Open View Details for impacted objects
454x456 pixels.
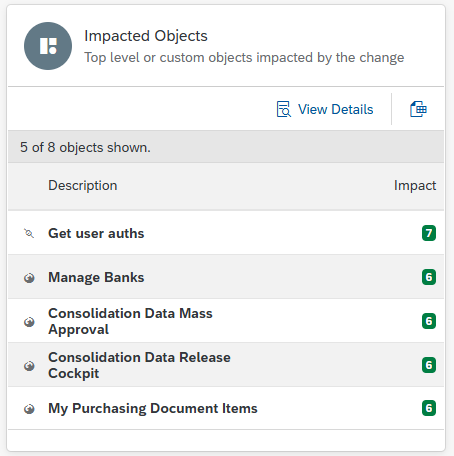coord(325,109)
